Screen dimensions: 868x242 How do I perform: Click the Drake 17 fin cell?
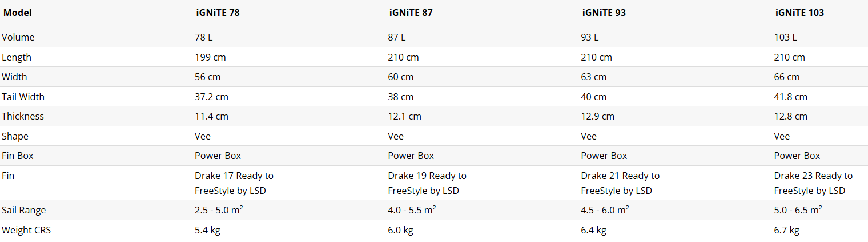point(234,183)
